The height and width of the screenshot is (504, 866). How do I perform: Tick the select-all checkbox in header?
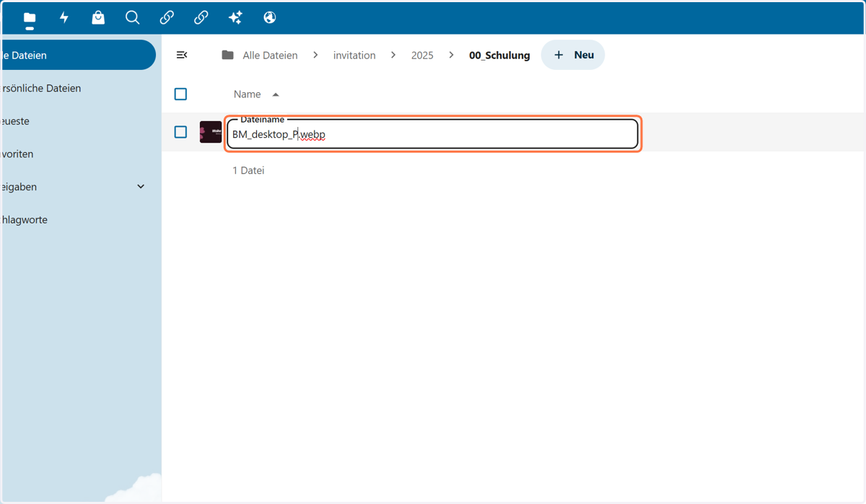click(x=180, y=94)
